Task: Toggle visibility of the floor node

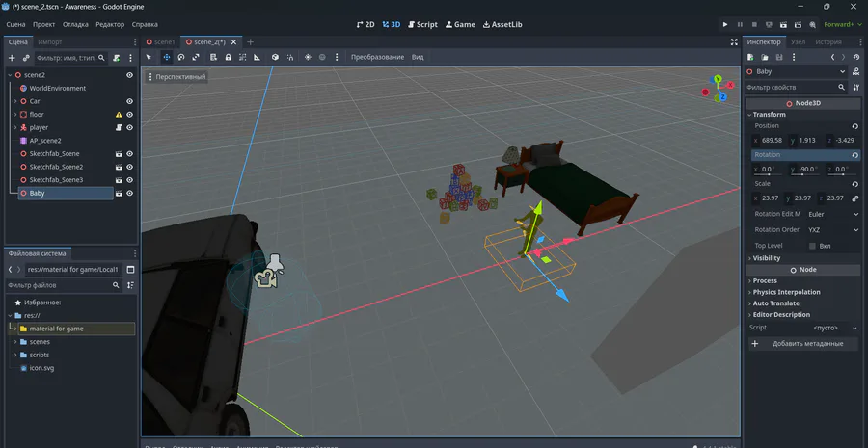Action: [x=129, y=115]
